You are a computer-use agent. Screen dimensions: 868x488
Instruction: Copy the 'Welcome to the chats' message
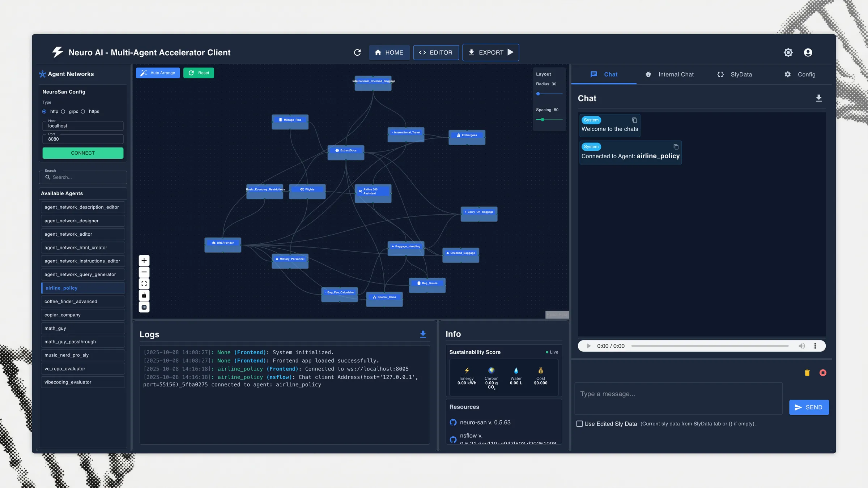pos(634,120)
